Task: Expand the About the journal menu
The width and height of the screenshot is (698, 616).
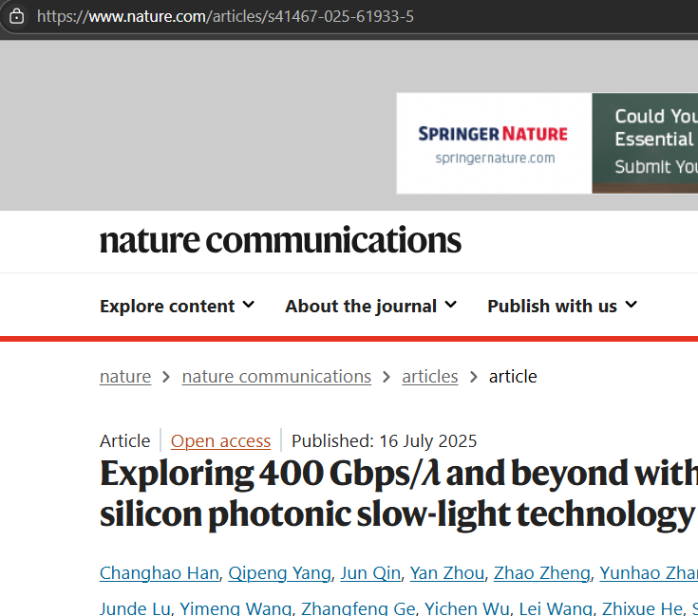Action: point(371,306)
